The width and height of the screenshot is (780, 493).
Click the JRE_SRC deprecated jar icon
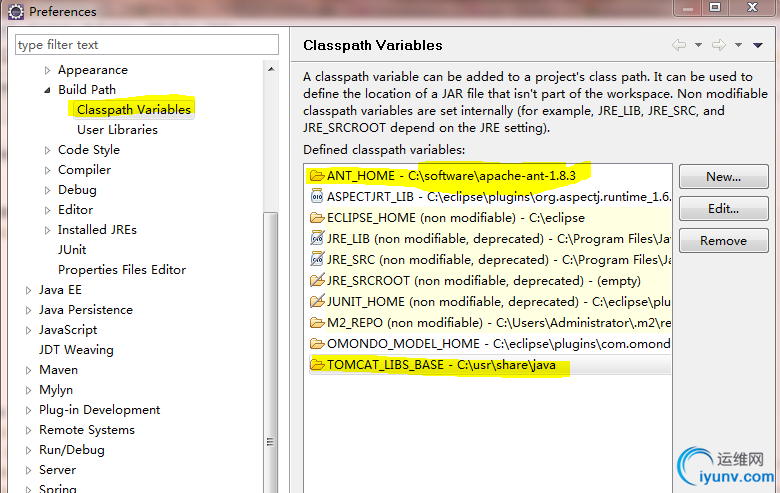click(x=317, y=259)
